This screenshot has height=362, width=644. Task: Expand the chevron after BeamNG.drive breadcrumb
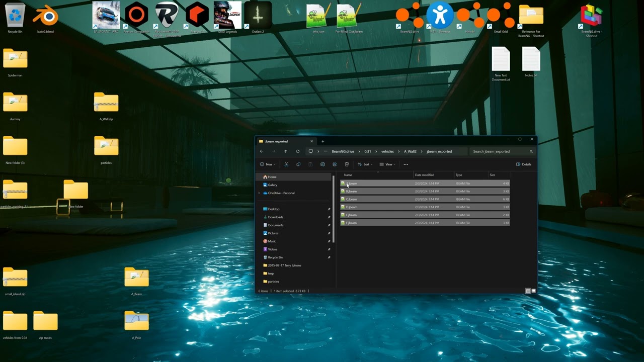coord(359,151)
